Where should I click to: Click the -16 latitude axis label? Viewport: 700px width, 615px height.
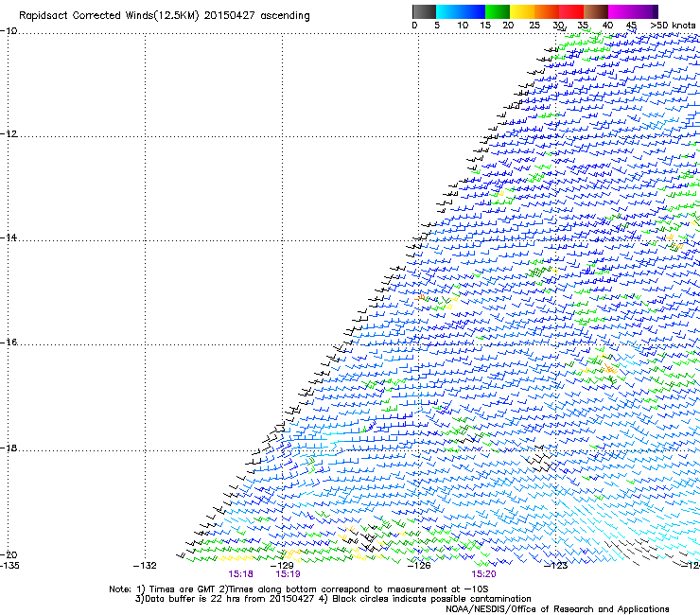pos(9,343)
